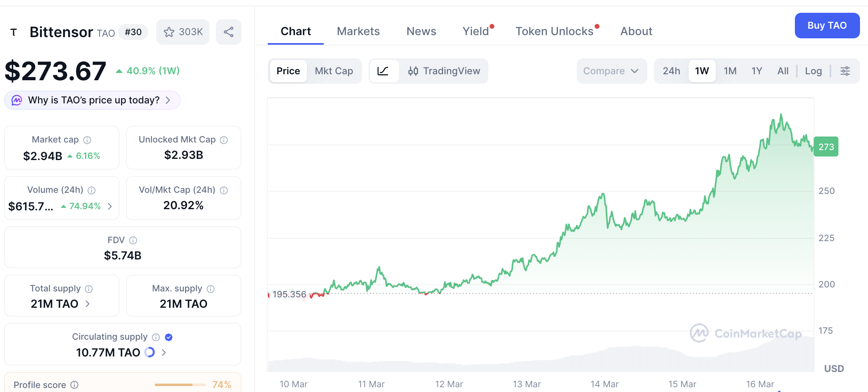Switch to line chart view icon

coord(383,71)
